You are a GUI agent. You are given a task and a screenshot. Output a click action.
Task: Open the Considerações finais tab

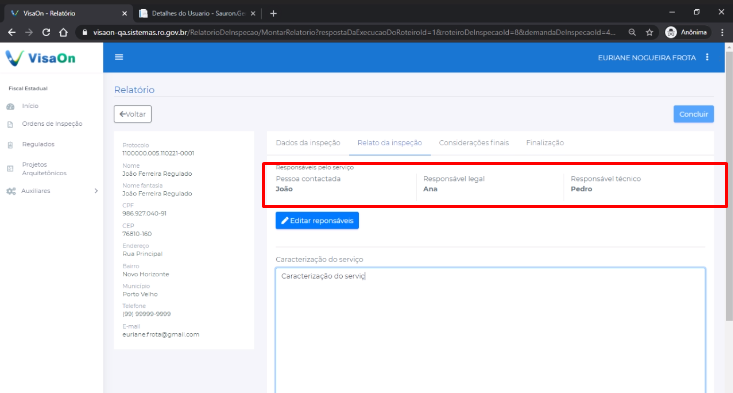(474, 143)
